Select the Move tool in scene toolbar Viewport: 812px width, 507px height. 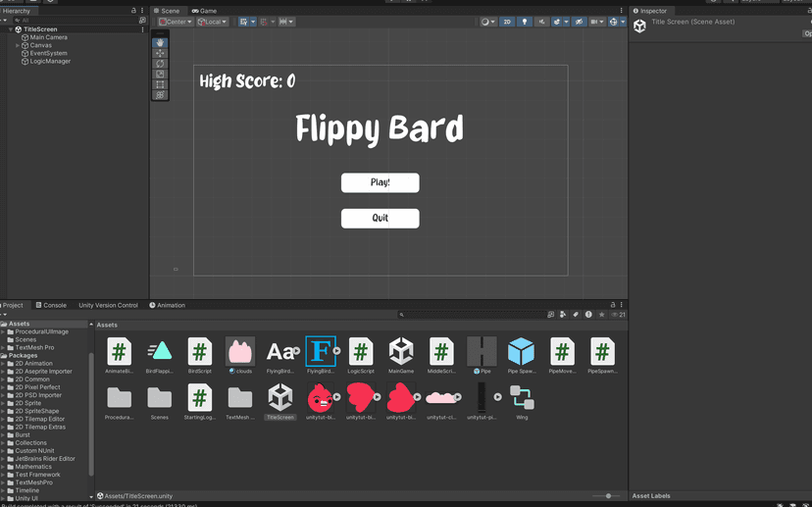(160, 54)
